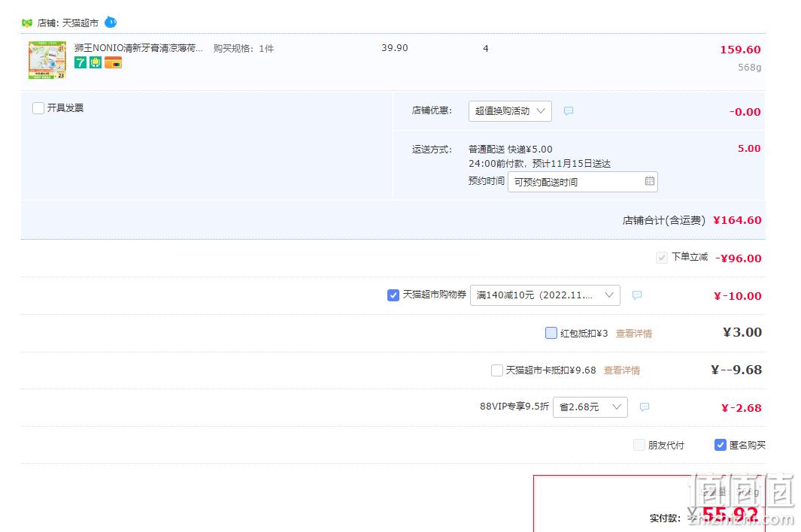Enable the 红包抵扣¥3 checkbox
Viewport: 801px width, 532px height.
tap(551, 333)
